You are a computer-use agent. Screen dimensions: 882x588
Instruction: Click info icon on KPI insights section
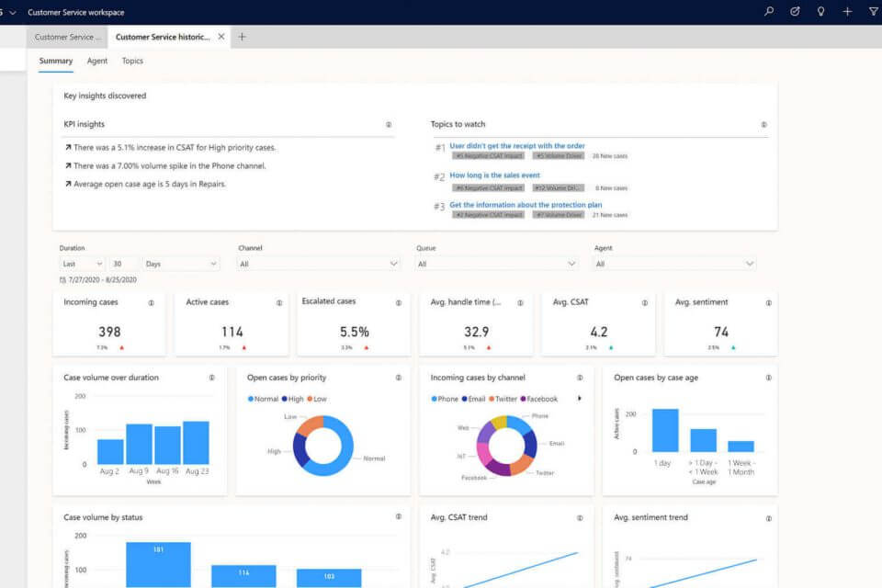(389, 125)
